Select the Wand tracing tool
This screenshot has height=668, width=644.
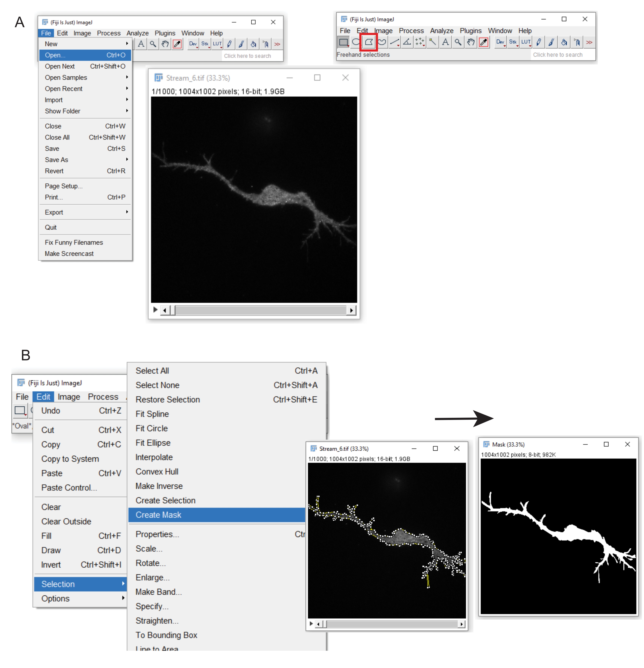pyautogui.click(x=432, y=42)
